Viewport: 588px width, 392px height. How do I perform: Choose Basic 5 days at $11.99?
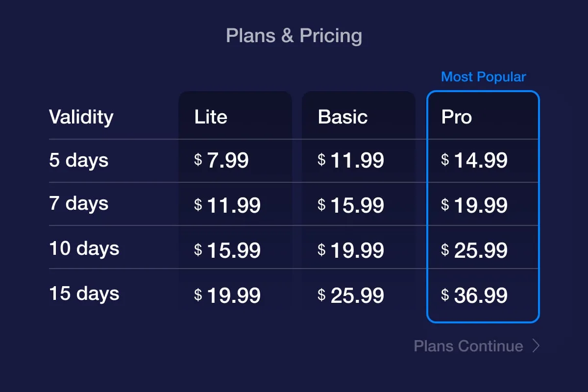351,160
